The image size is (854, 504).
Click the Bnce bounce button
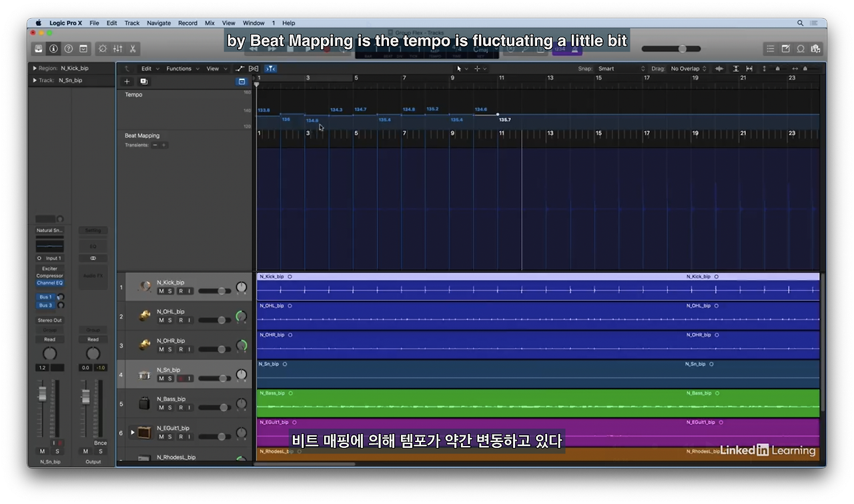coord(100,443)
